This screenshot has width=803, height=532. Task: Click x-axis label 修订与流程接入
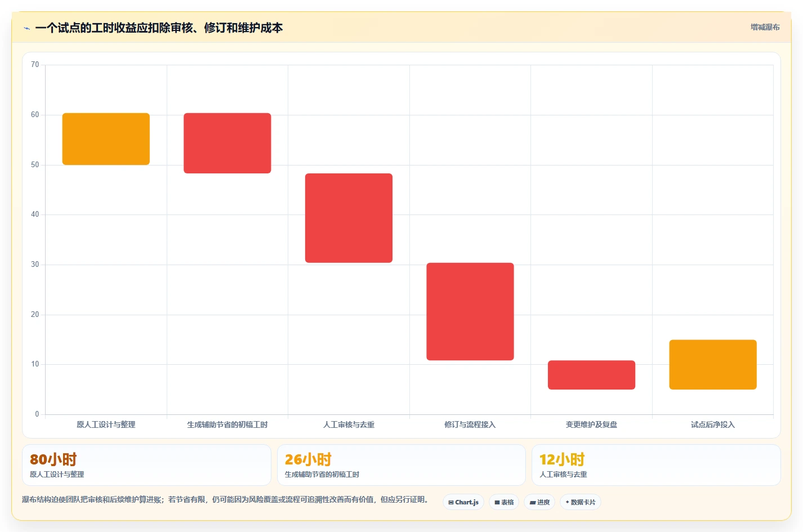[x=470, y=424]
